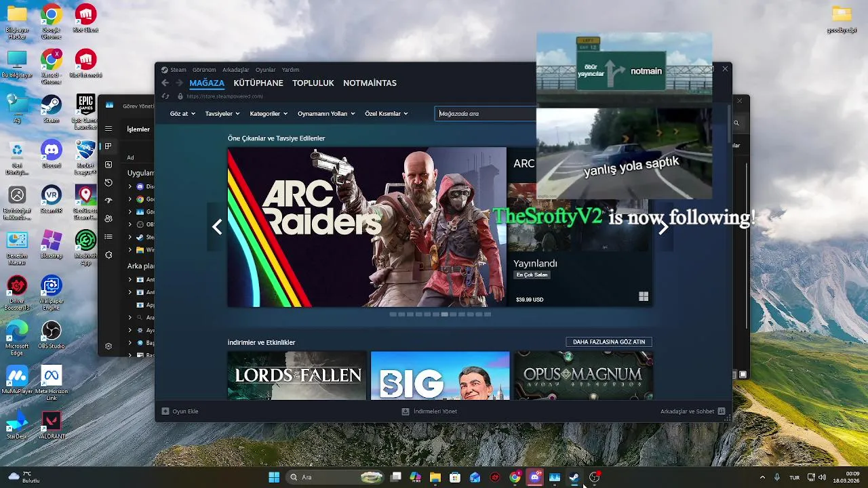Show the previous featured game in carousel
The height and width of the screenshot is (488, 868).
point(217,227)
